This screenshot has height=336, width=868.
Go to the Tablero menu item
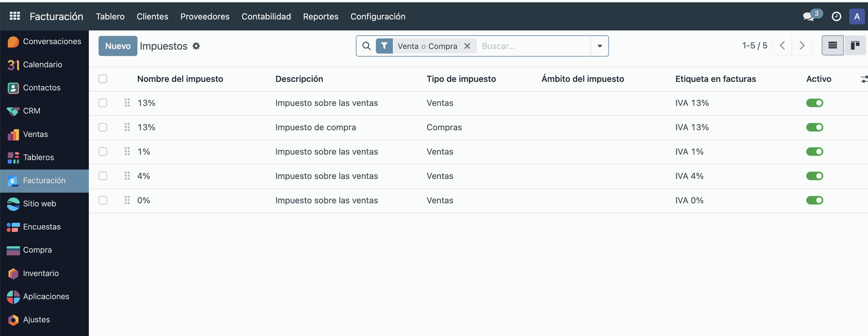pos(110,16)
